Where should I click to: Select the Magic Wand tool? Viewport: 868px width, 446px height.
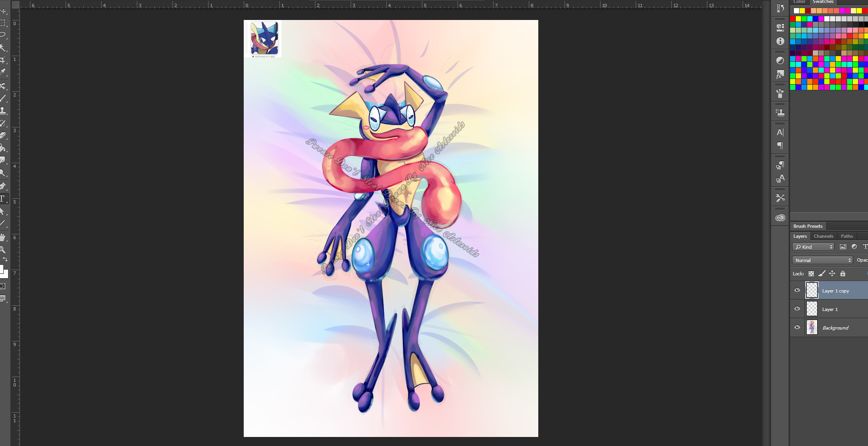[3, 48]
